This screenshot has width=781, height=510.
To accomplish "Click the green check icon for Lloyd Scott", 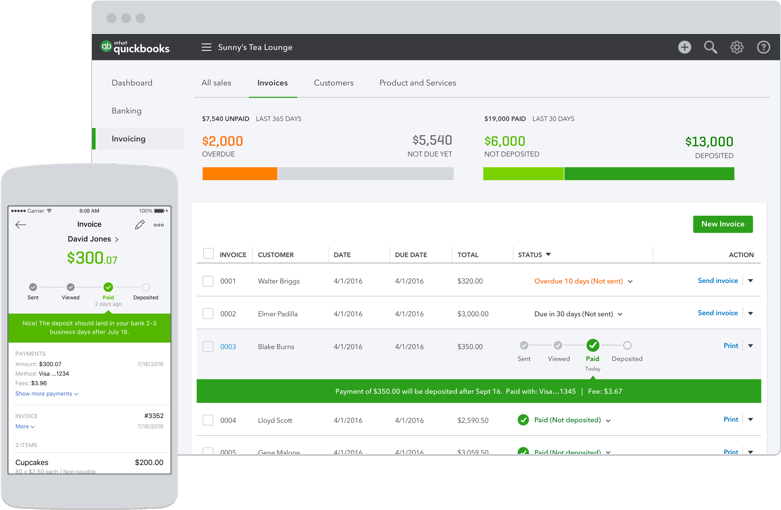I will (x=523, y=420).
